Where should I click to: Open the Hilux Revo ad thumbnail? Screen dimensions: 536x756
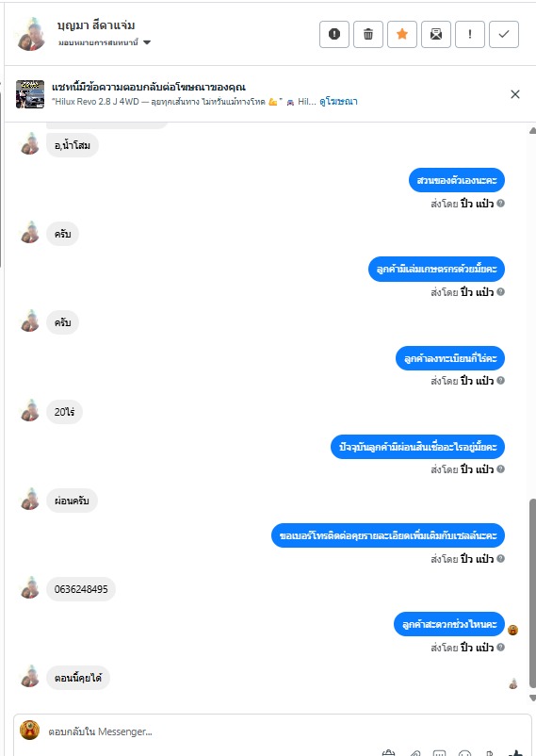click(30, 94)
